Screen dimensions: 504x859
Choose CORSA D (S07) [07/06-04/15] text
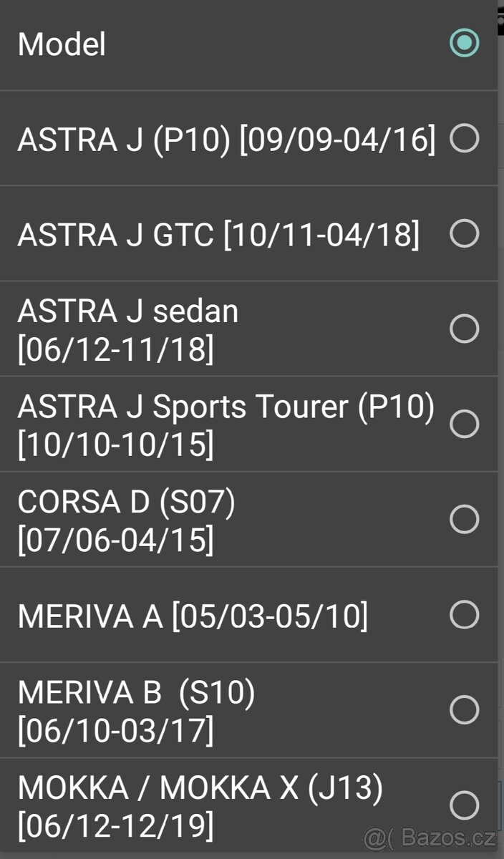[x=126, y=520]
